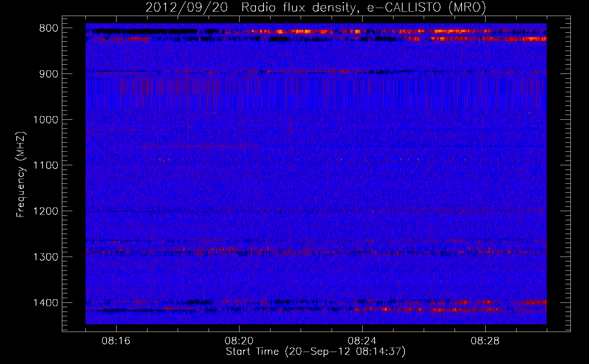The width and height of the screenshot is (589, 364).
Task: Select the '900' frequency axis label
Action: coord(48,74)
